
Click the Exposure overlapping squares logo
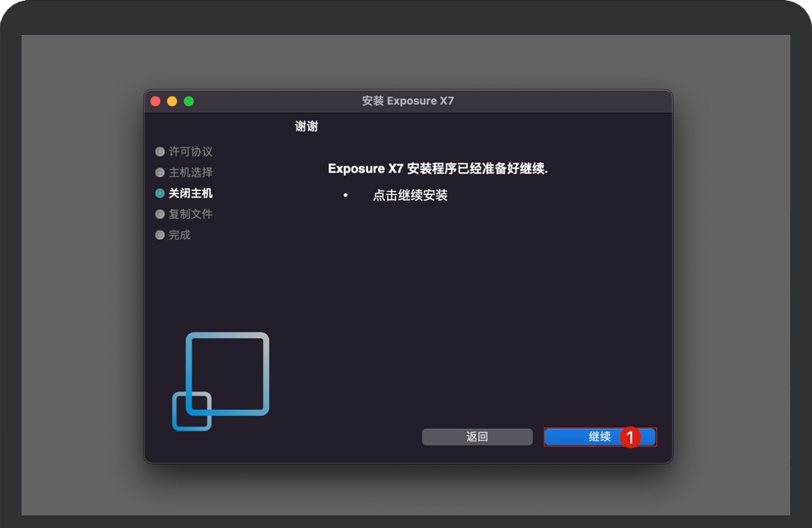(x=221, y=381)
